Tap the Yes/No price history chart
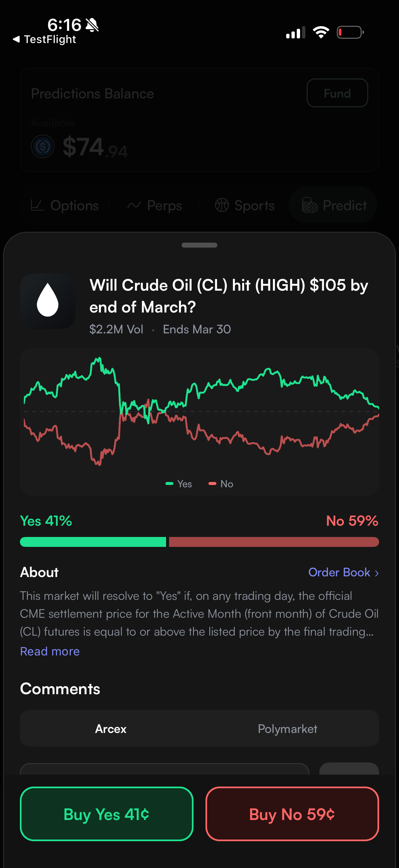Image resolution: width=399 pixels, height=868 pixels. tap(199, 411)
